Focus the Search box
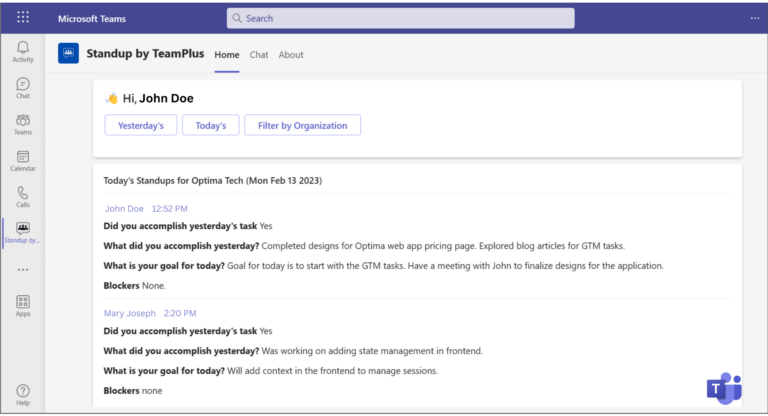The image size is (768, 416). [x=400, y=18]
